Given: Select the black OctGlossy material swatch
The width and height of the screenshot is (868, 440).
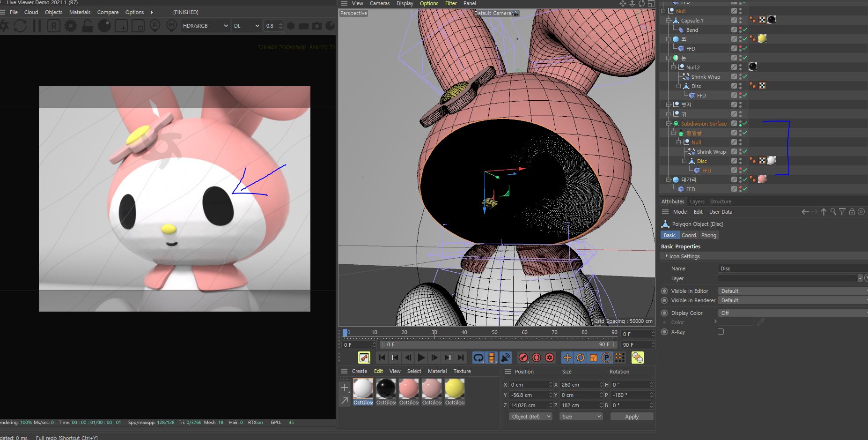Looking at the screenshot, I should [386, 389].
